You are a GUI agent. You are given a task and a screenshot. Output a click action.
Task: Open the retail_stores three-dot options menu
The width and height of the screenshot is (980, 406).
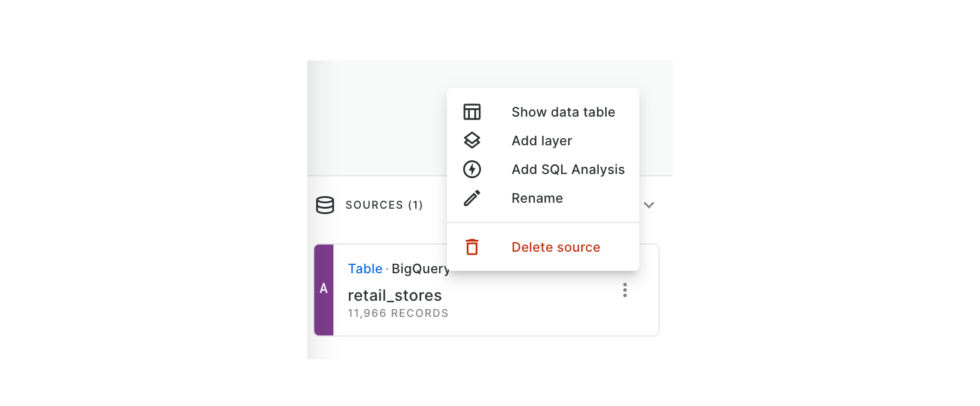click(625, 290)
